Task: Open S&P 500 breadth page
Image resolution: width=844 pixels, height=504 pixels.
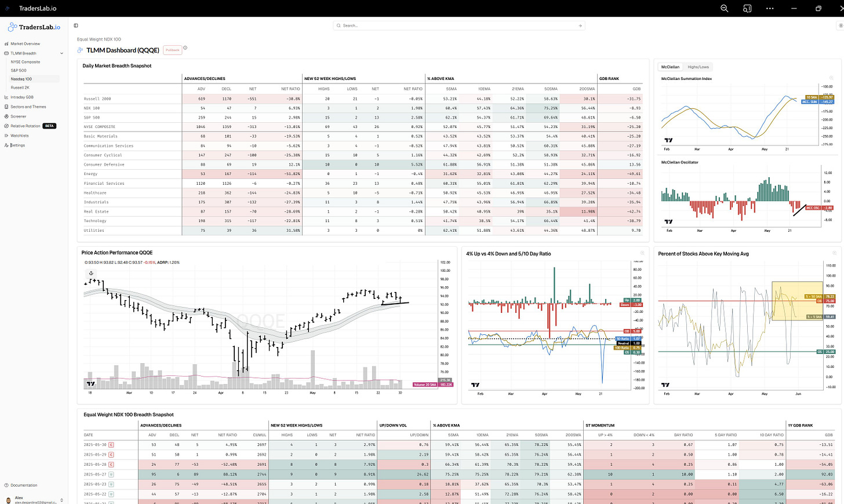Action: pyautogui.click(x=19, y=71)
